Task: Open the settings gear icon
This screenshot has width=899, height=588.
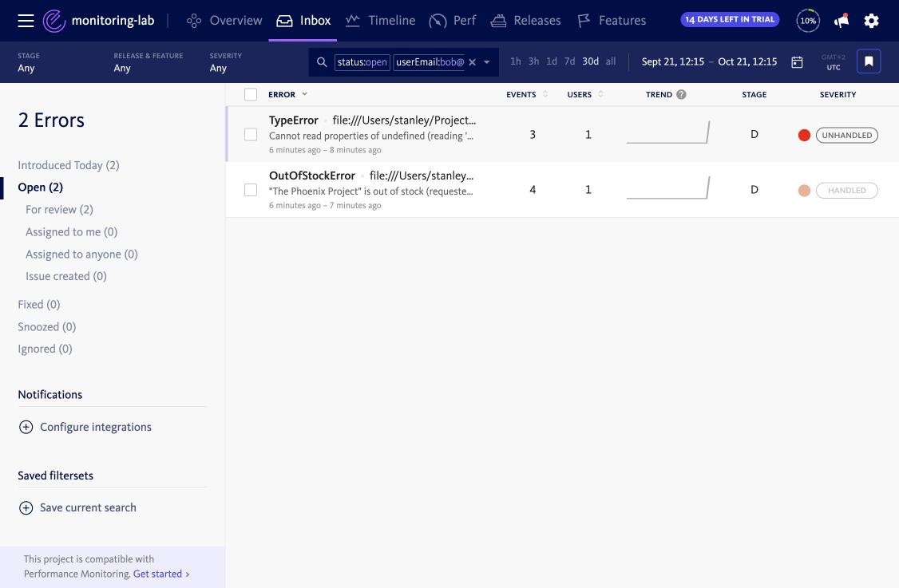Action: pos(872,22)
